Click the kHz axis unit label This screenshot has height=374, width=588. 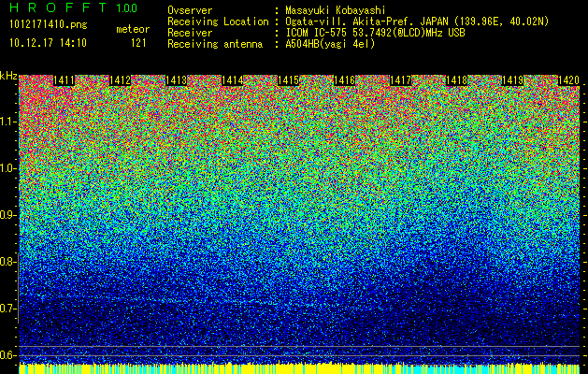coord(8,76)
